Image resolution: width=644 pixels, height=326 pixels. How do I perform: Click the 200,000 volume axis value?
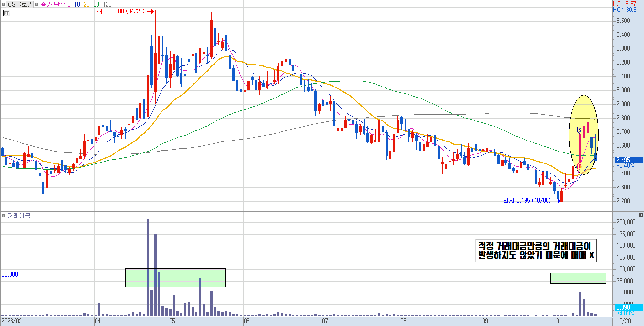pyautogui.click(x=625, y=223)
